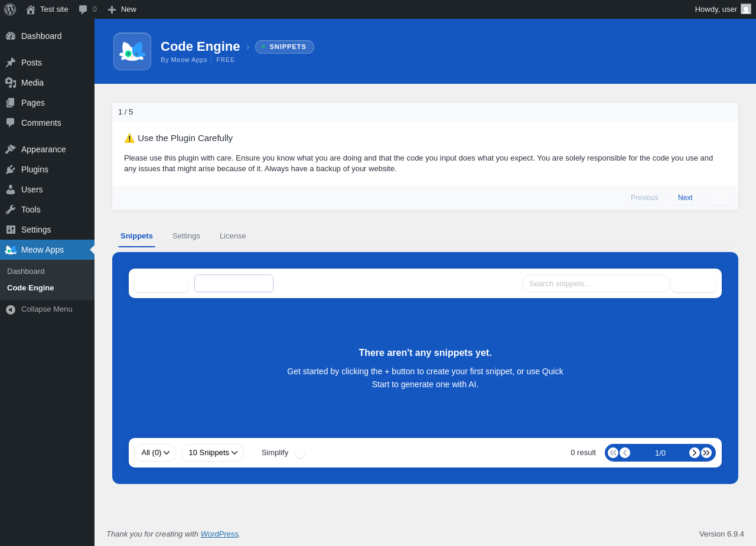Click the faint Hide button beside Next

[719, 198]
